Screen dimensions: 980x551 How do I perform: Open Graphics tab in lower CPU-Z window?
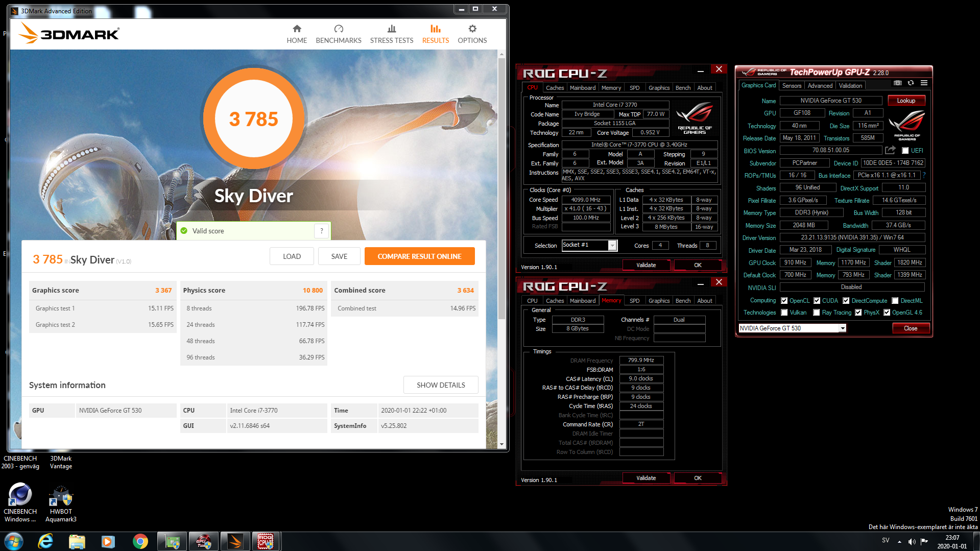[x=659, y=301]
